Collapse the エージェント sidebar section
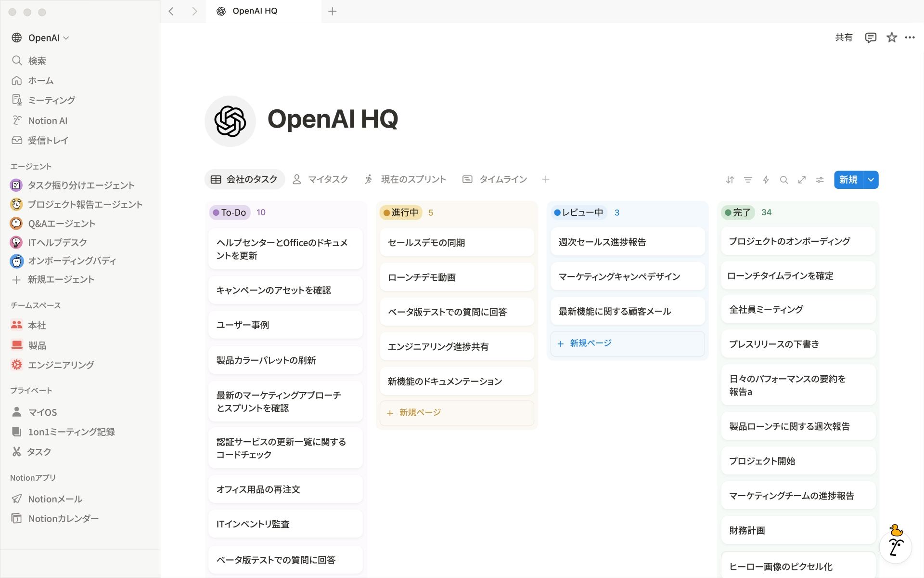 [x=31, y=167]
